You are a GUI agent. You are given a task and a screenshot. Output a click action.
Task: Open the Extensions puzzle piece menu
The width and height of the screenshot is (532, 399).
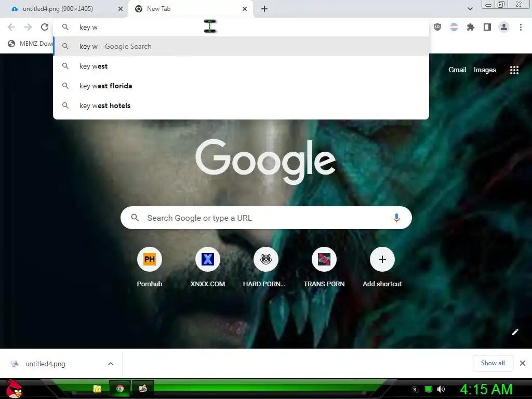pos(471,27)
